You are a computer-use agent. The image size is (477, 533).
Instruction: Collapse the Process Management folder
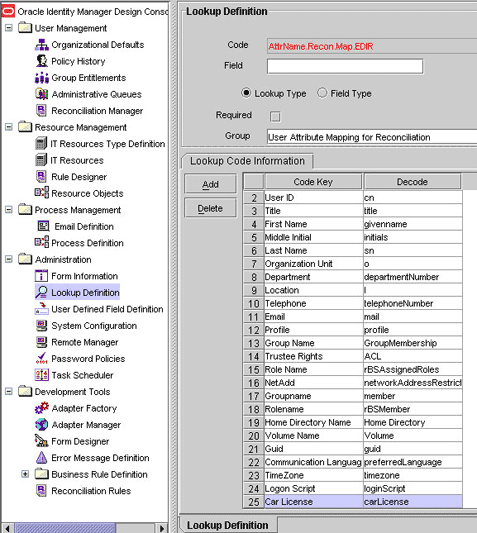click(9, 210)
